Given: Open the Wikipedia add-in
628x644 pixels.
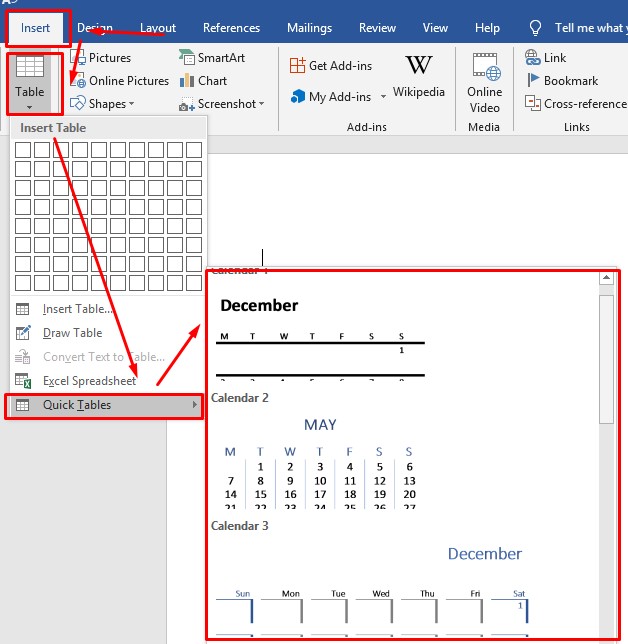Looking at the screenshot, I should click(x=419, y=76).
